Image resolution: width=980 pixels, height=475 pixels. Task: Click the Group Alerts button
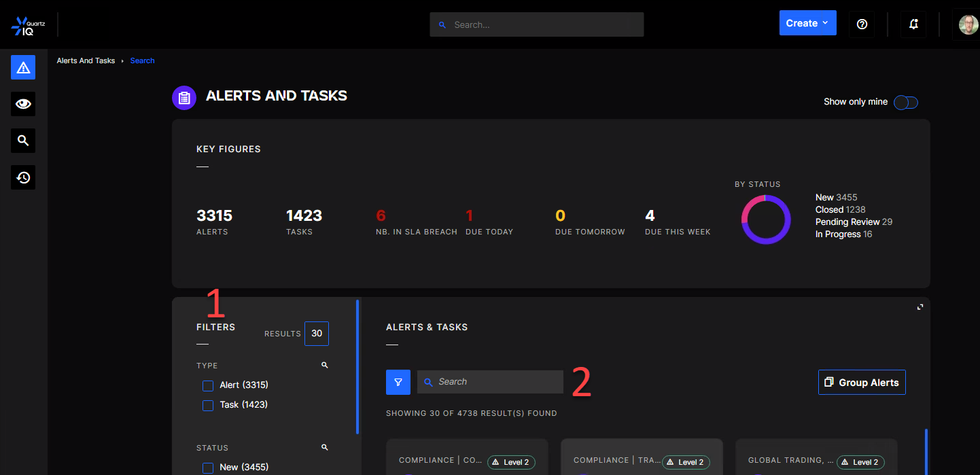click(861, 383)
